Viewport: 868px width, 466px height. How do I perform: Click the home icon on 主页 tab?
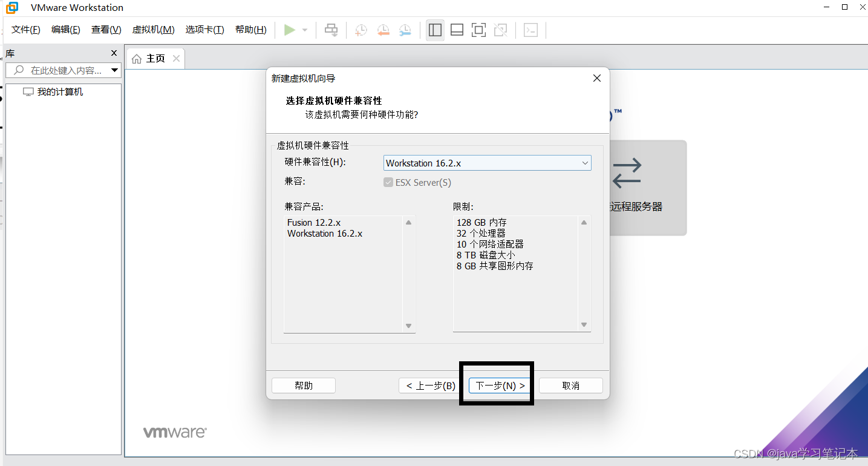tap(137, 59)
